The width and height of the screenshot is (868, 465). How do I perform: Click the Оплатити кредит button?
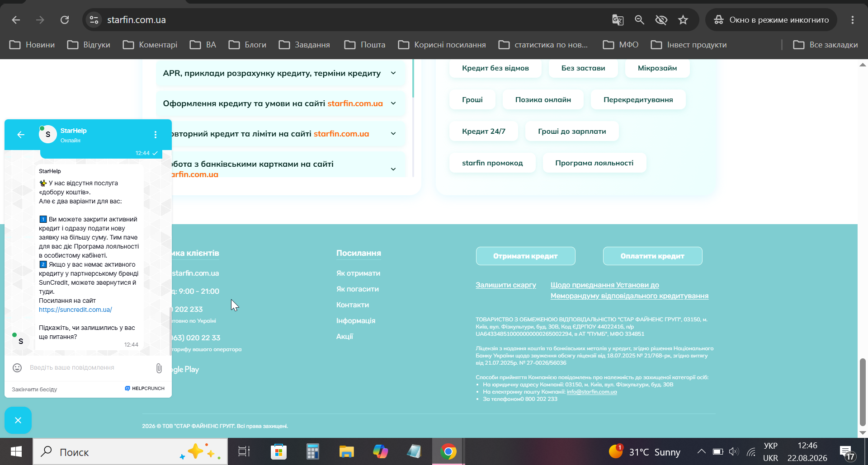coord(652,256)
